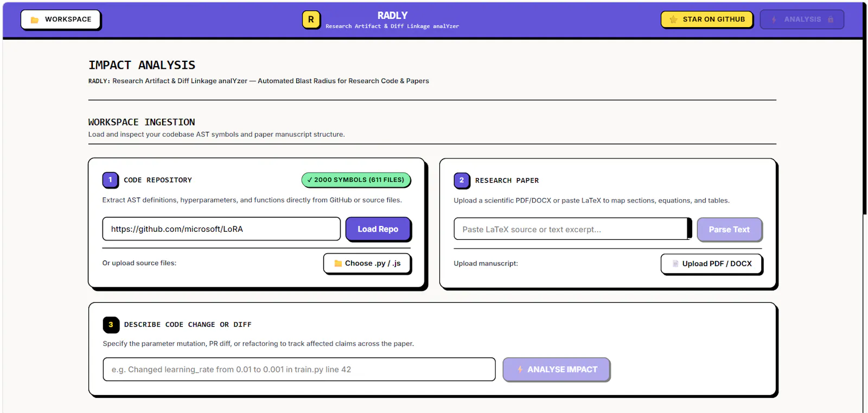Click Describe Code Change or Diff title
Viewport: 868px width, 413px height.
coord(188,325)
